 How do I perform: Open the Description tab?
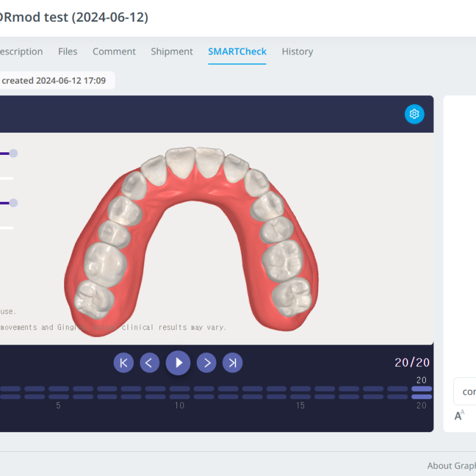(x=21, y=51)
